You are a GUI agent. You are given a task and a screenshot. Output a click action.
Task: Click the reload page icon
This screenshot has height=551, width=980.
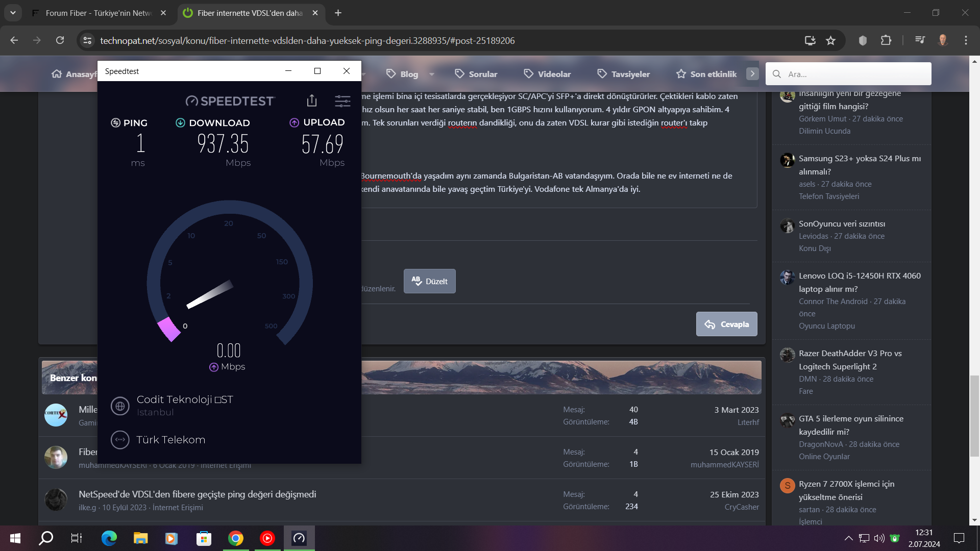click(60, 40)
